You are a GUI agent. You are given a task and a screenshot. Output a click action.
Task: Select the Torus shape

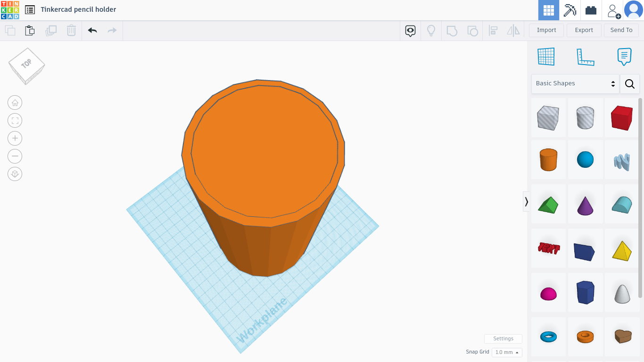coord(548,337)
